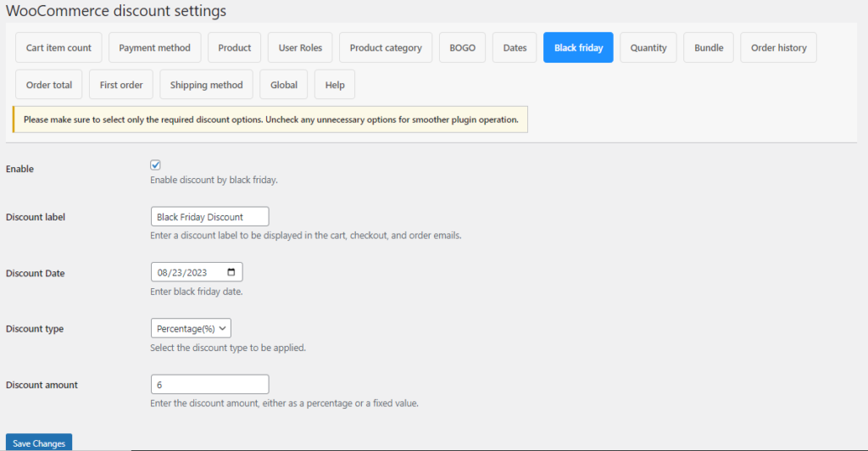Go to the Order total tab
This screenshot has height=451, width=868.
coord(48,85)
